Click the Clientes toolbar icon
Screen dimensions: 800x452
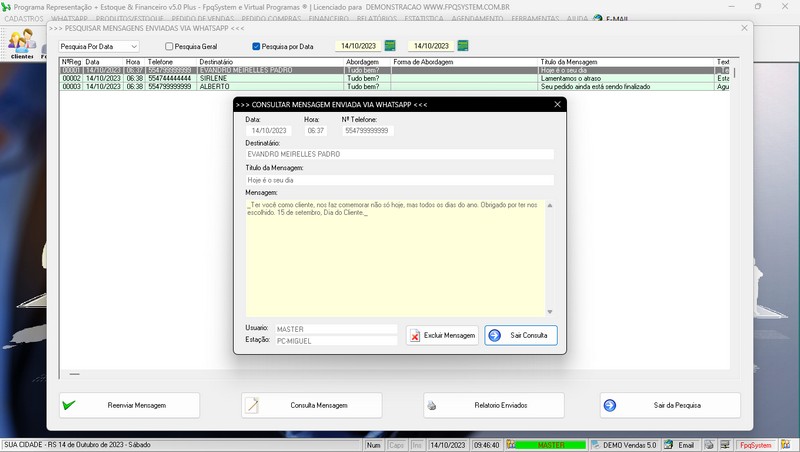21,43
